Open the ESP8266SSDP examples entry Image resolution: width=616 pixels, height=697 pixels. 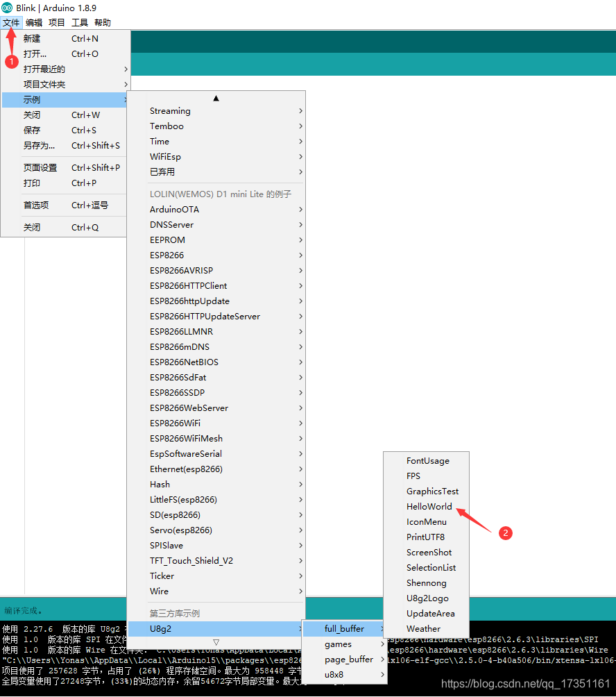click(216, 392)
